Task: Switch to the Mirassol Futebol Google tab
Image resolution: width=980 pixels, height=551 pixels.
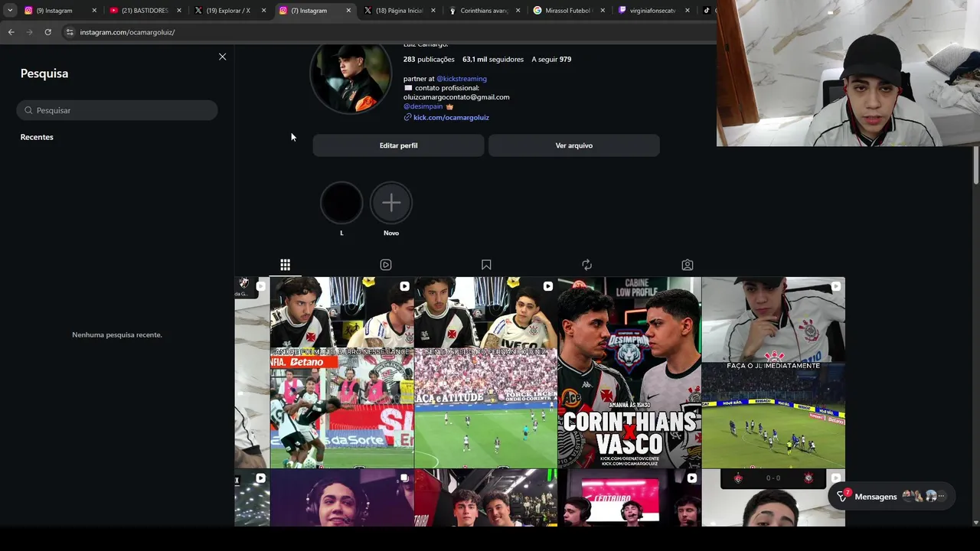Action: pos(568,11)
